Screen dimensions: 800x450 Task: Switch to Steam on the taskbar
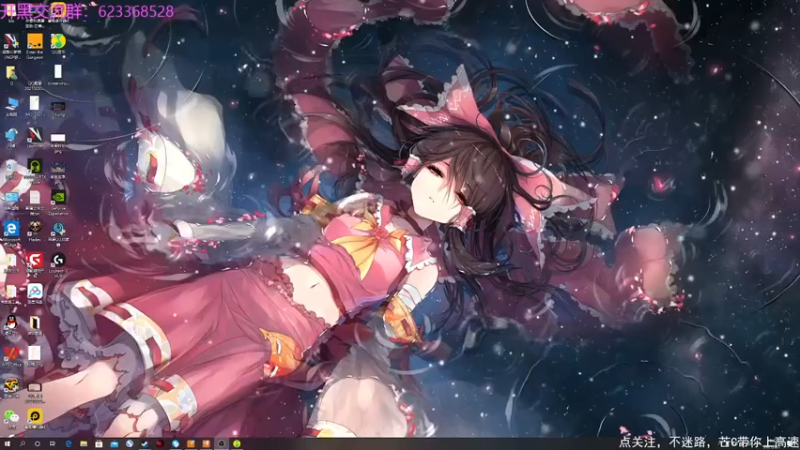[x=145, y=444]
